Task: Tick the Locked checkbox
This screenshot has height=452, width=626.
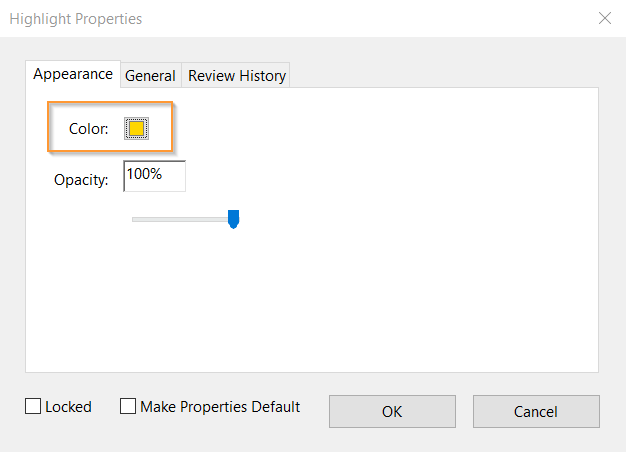Action: click(x=33, y=406)
